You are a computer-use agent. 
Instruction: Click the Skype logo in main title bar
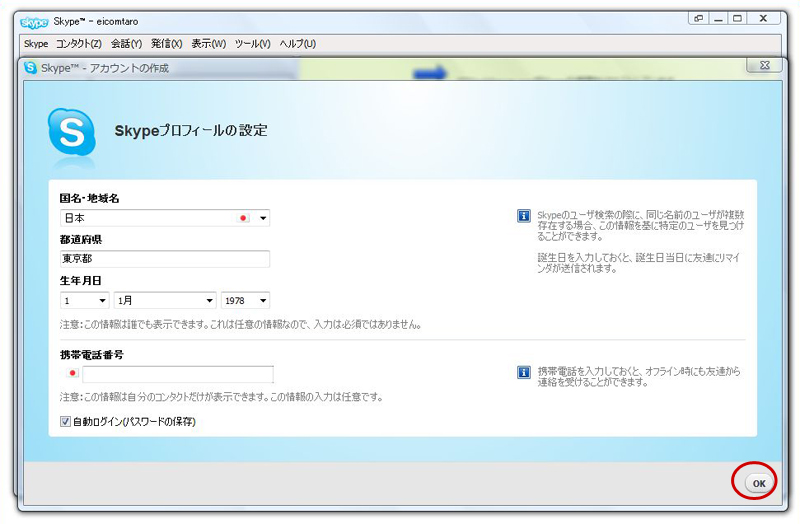click(36, 20)
